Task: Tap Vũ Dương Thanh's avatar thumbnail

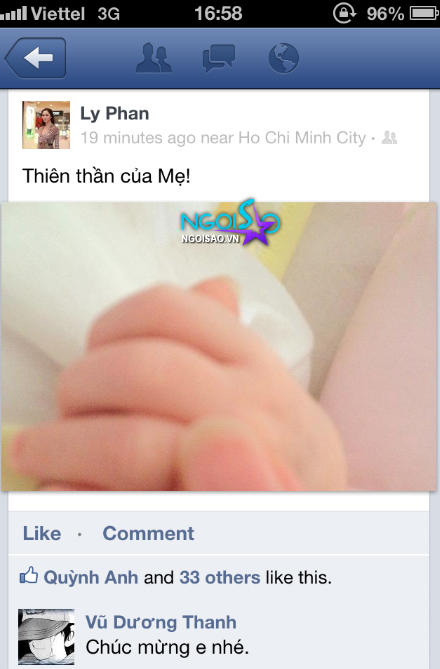Action: coord(46,637)
